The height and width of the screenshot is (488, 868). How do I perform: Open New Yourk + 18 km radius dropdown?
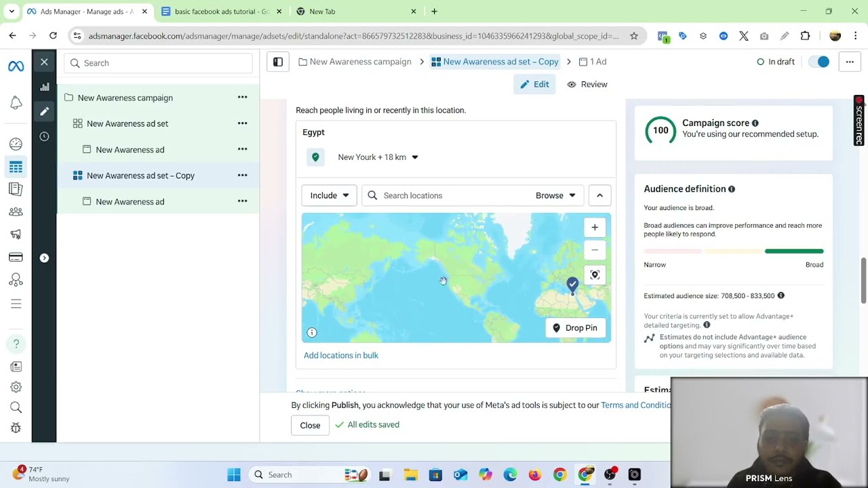pos(378,157)
